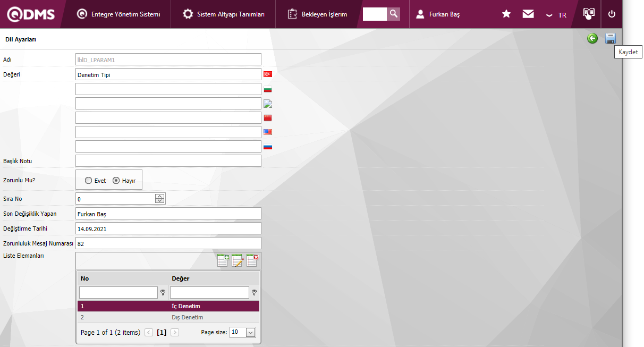Screen dimensions: 644x347
Task: Click the page number [1] link
Action: 162,333
